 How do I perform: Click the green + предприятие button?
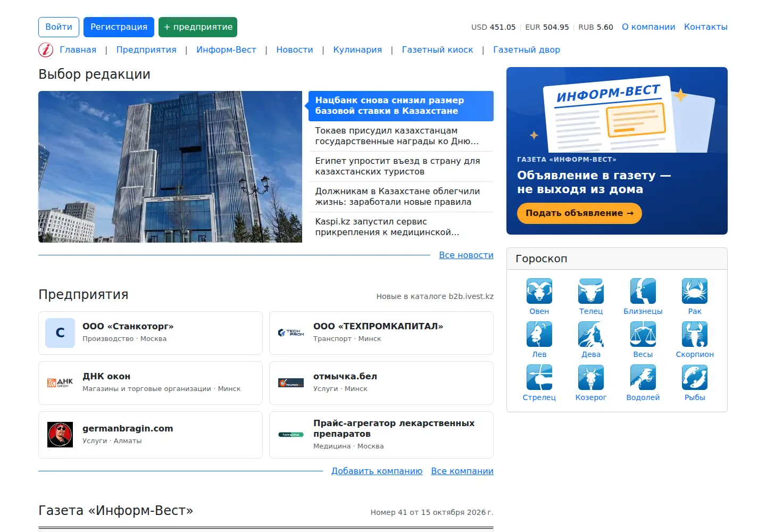(x=198, y=27)
